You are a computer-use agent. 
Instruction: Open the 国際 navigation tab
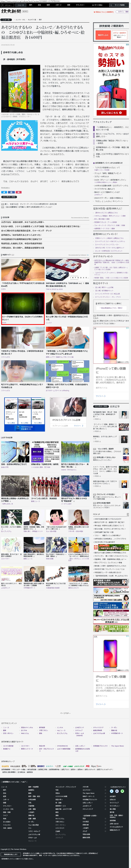[x=69, y=5]
